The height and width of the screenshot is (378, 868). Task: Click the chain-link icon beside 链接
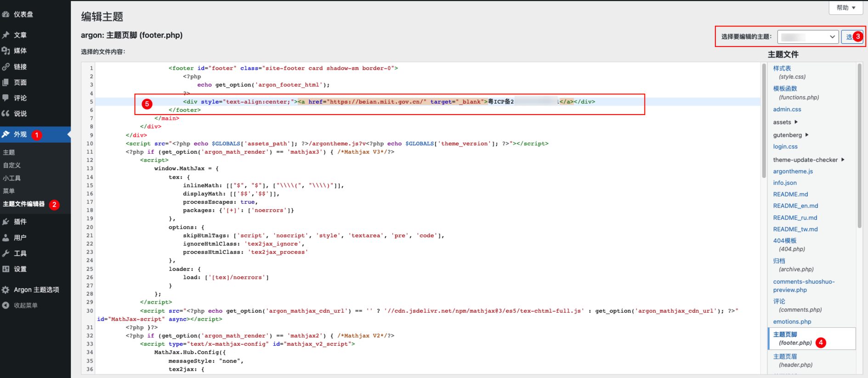6,67
